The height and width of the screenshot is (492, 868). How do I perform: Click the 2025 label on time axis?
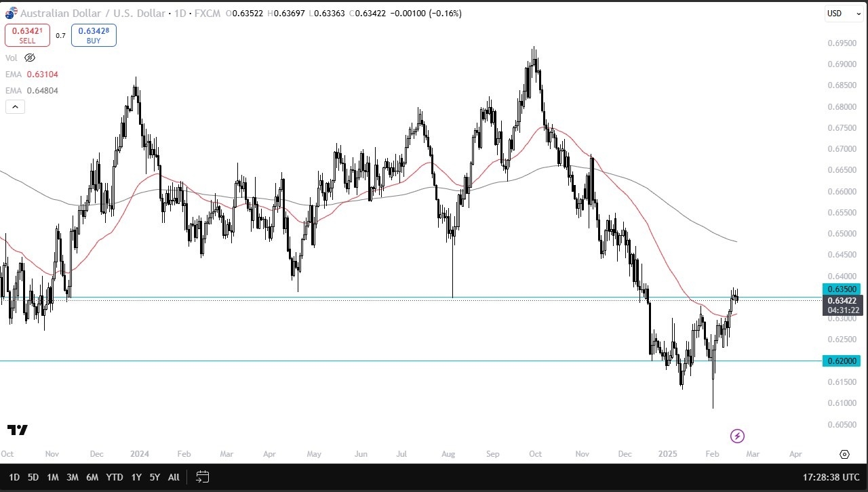coord(667,453)
